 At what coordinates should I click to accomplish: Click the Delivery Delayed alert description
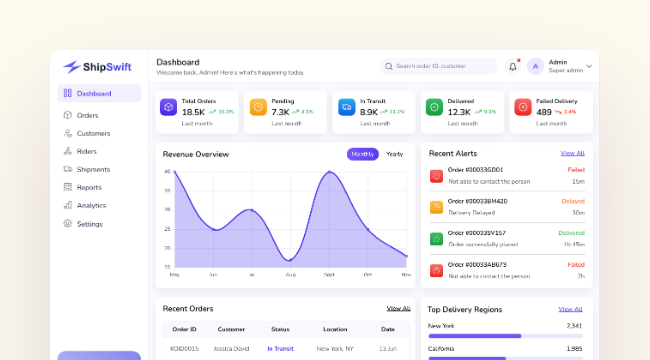click(472, 213)
